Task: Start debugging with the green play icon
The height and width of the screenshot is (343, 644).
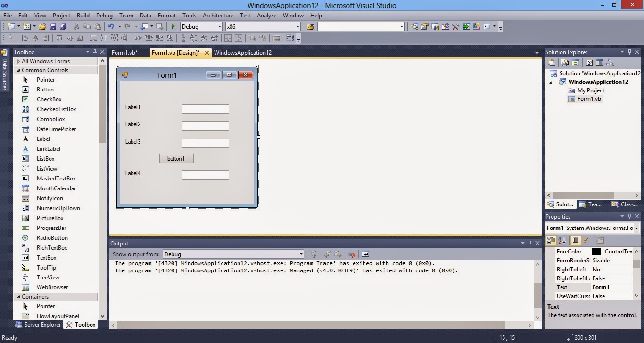Action: click(173, 27)
